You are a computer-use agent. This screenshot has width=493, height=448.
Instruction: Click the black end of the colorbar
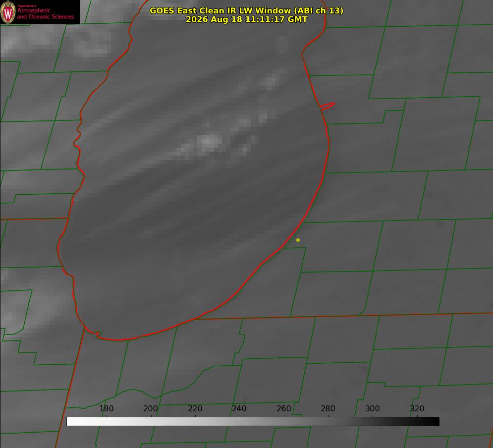pos(433,422)
